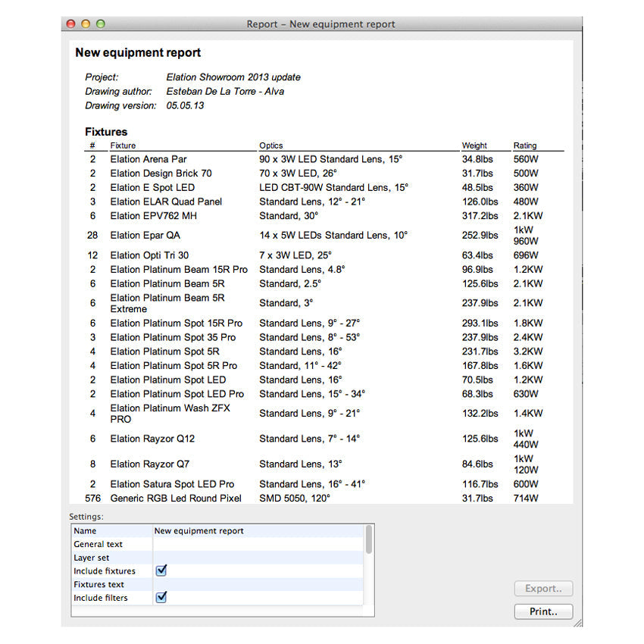Click the Optics column header
644x644 pixels.
270,145
